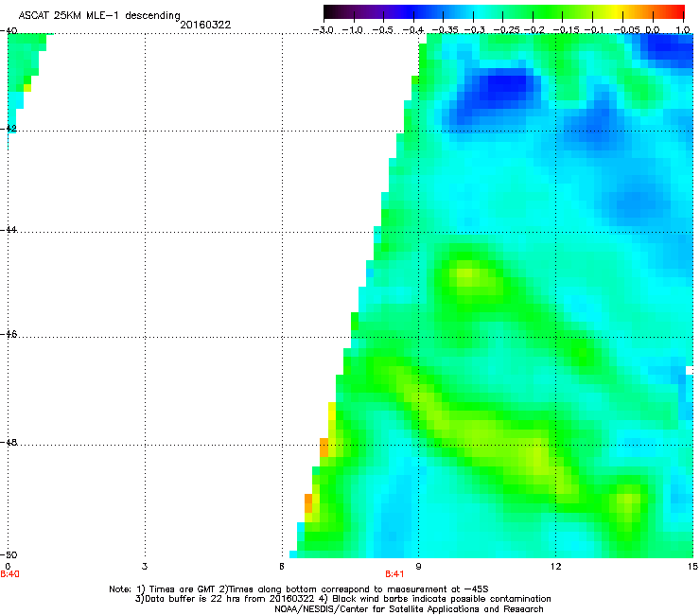Click the -0.05 colorbar tick label
The image size is (700, 615).
click(626, 30)
